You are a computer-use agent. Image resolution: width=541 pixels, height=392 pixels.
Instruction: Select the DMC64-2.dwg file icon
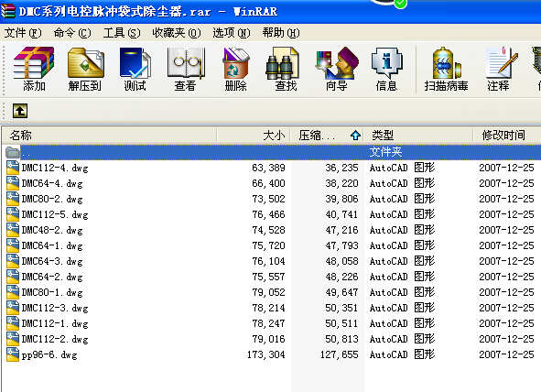(13, 277)
